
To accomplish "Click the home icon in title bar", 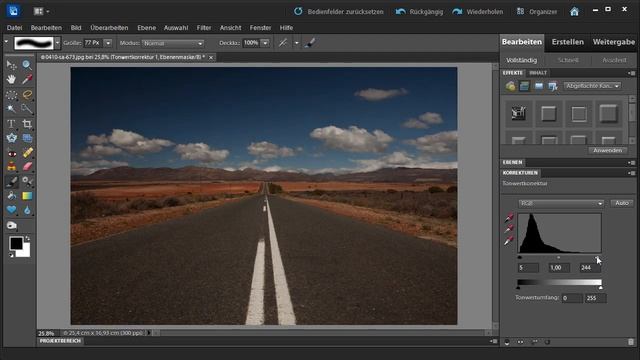I will tap(574, 11).
